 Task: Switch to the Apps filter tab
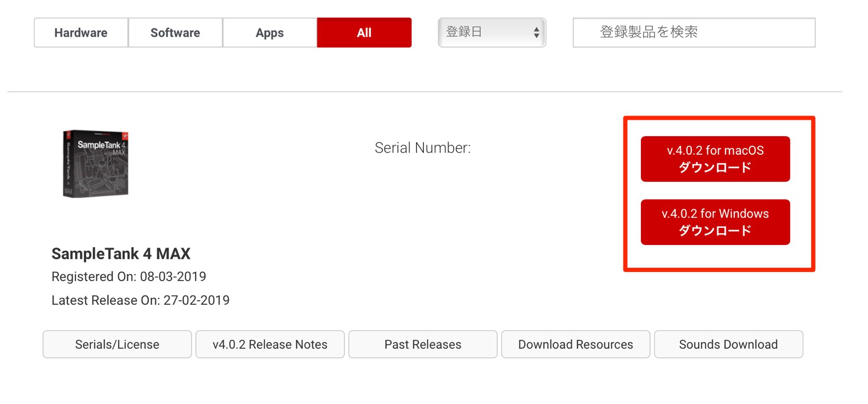pyautogui.click(x=270, y=33)
